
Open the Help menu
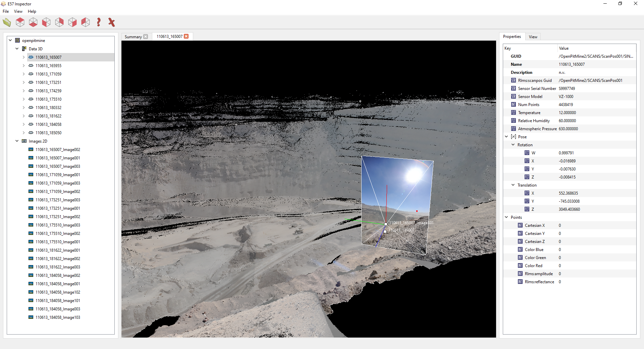click(x=32, y=11)
